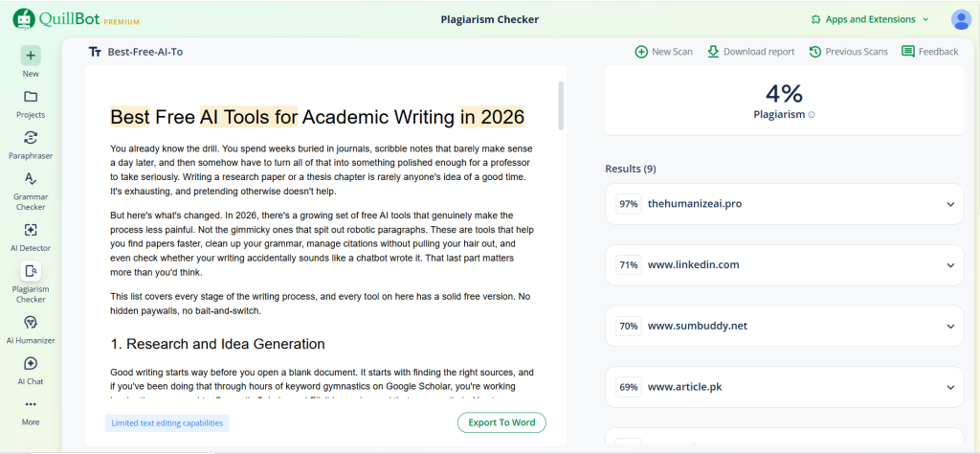Image resolution: width=980 pixels, height=454 pixels.
Task: Create a new document with New icon
Action: 31,56
